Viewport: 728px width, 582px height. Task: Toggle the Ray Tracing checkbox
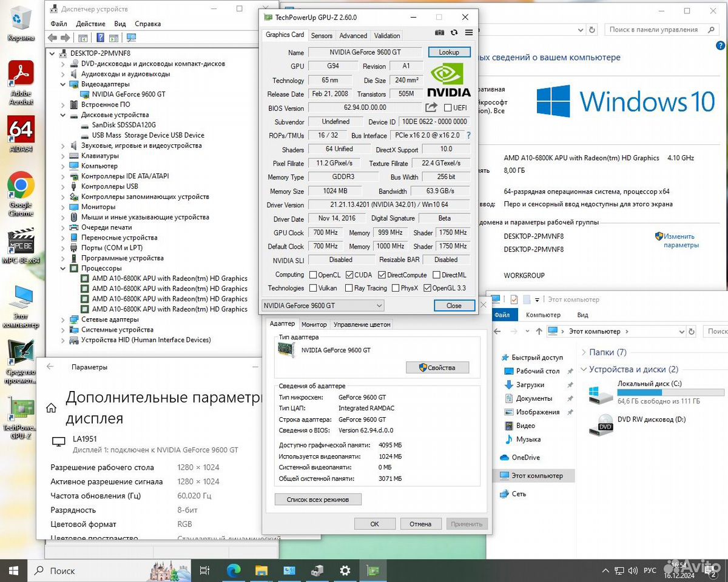point(349,289)
